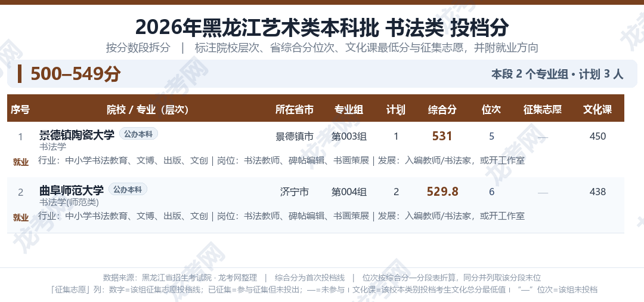Click the rank value 6 in 曲阜师范大学 row
The height and width of the screenshot is (302, 644).
coord(491,192)
